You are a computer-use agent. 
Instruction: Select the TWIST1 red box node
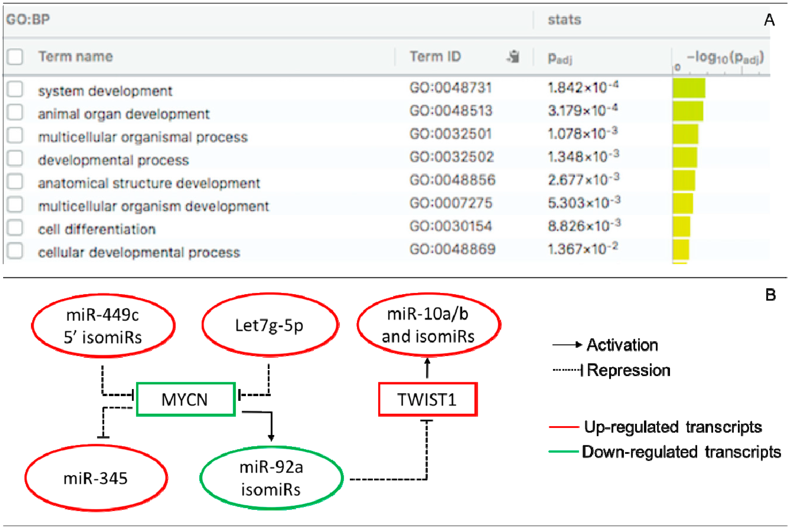click(x=428, y=399)
